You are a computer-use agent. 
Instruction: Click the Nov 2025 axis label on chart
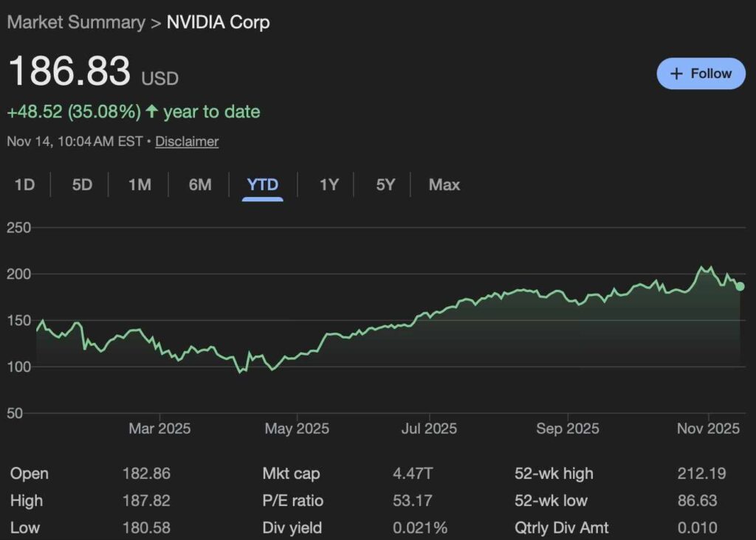pos(708,428)
